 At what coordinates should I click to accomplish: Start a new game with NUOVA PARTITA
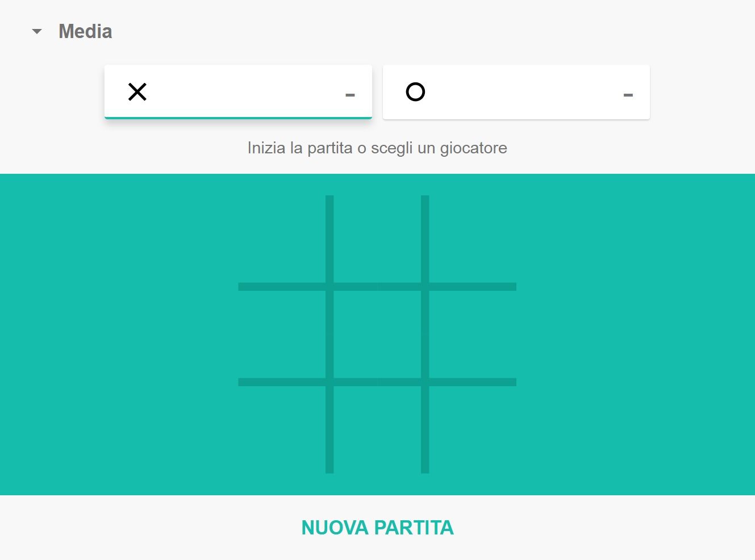pyautogui.click(x=377, y=528)
